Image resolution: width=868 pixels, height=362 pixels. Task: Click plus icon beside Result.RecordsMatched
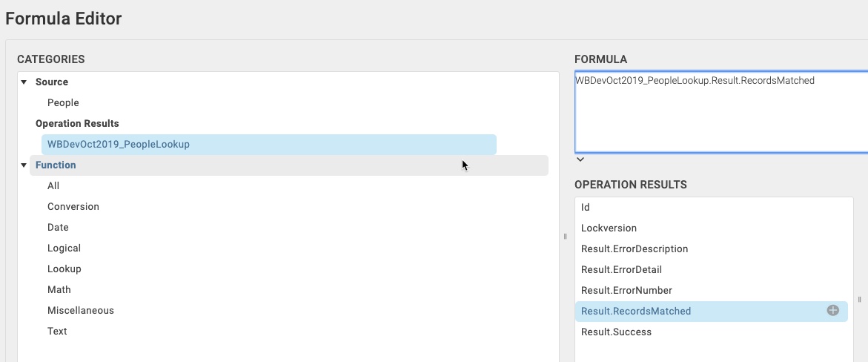click(x=832, y=310)
